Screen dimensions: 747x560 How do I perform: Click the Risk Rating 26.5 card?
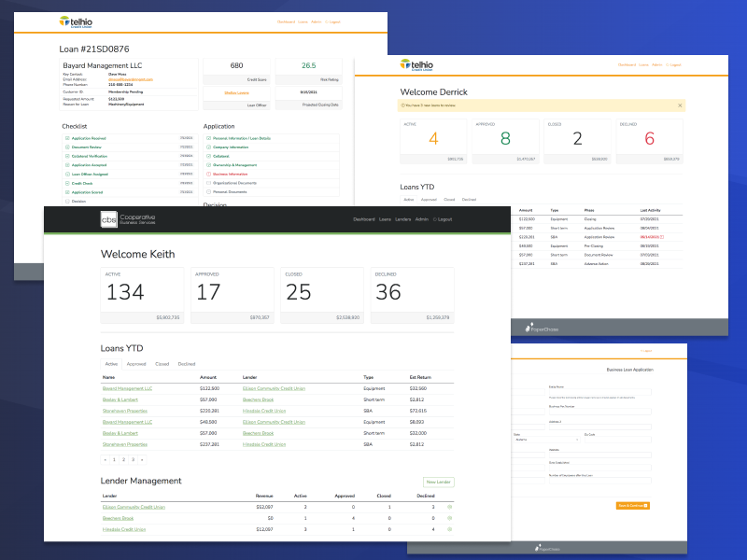click(309, 72)
